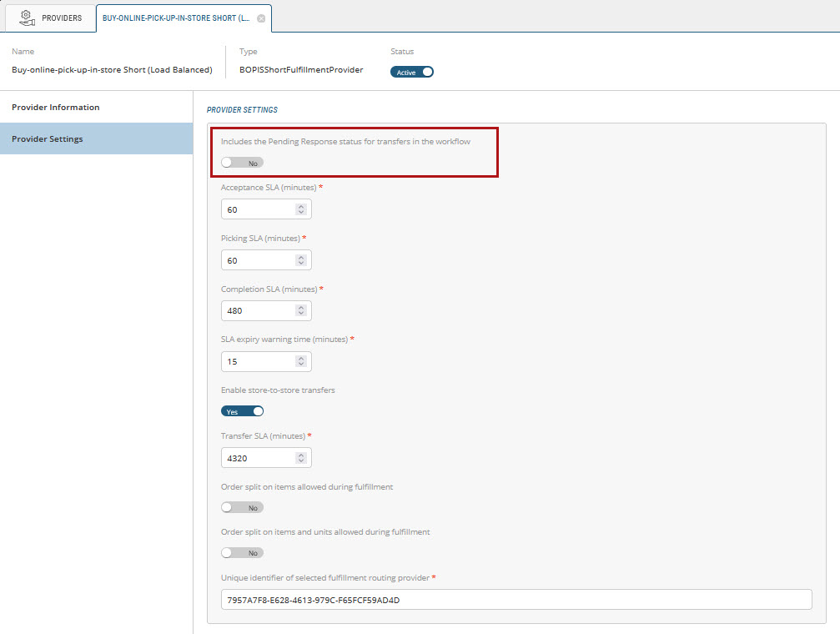Increase Transfer SLA with up arrow
Screen dimensions: 840x634
[x=301, y=455]
